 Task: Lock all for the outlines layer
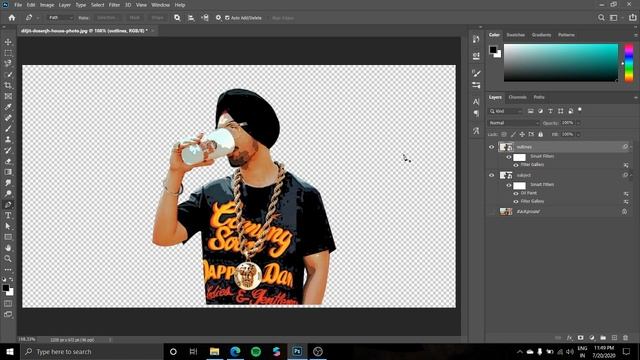540,134
